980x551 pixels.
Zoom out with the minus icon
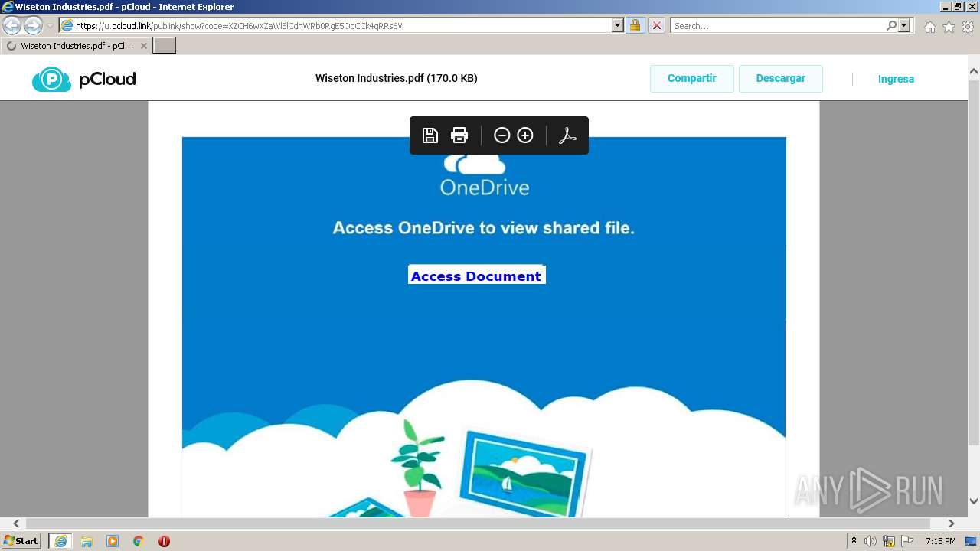point(501,135)
